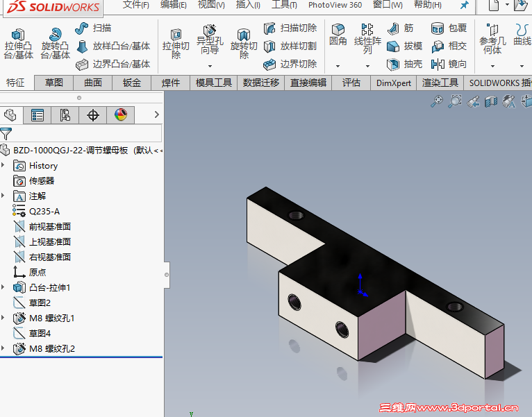This screenshot has height=417, width=532.
Task: Open the 参考几何体 dropdown arrow
Action: [x=492, y=66]
